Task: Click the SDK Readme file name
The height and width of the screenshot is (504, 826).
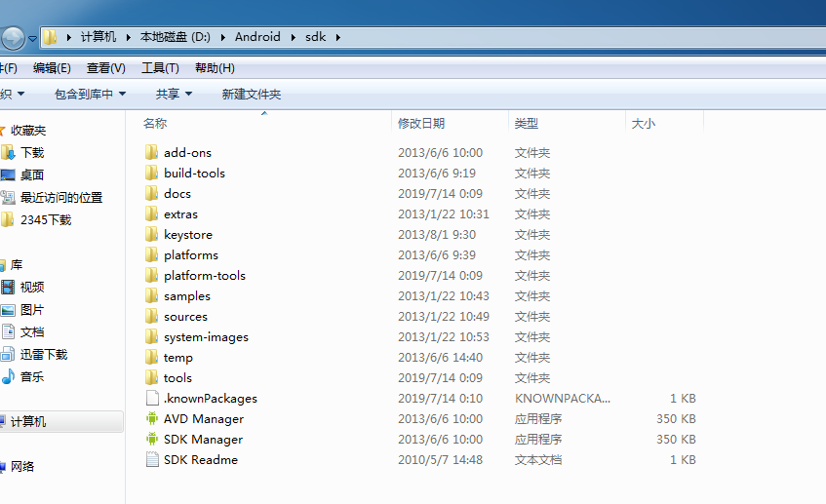Action: (x=200, y=460)
